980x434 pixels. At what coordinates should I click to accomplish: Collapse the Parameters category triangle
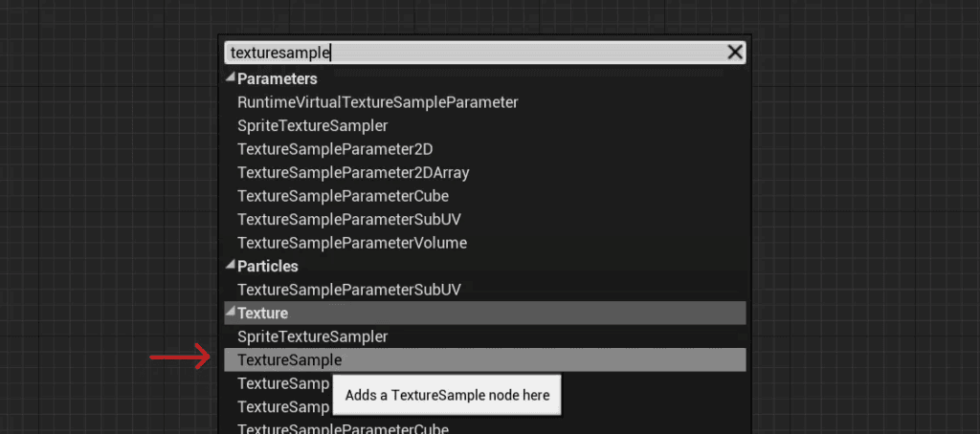pos(230,78)
